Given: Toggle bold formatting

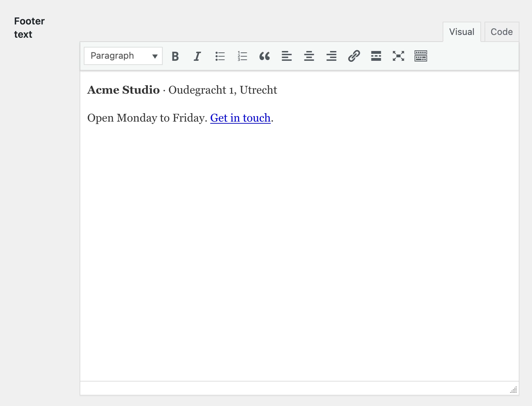Looking at the screenshot, I should (175, 56).
